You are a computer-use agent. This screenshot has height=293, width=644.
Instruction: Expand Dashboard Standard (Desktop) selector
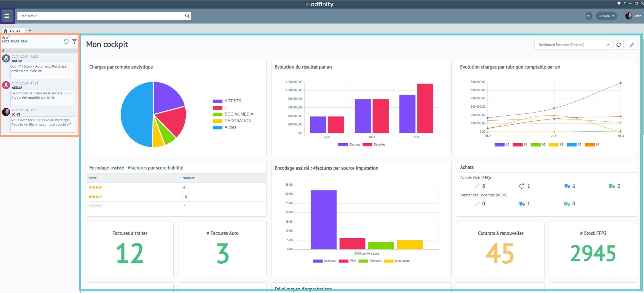point(572,45)
